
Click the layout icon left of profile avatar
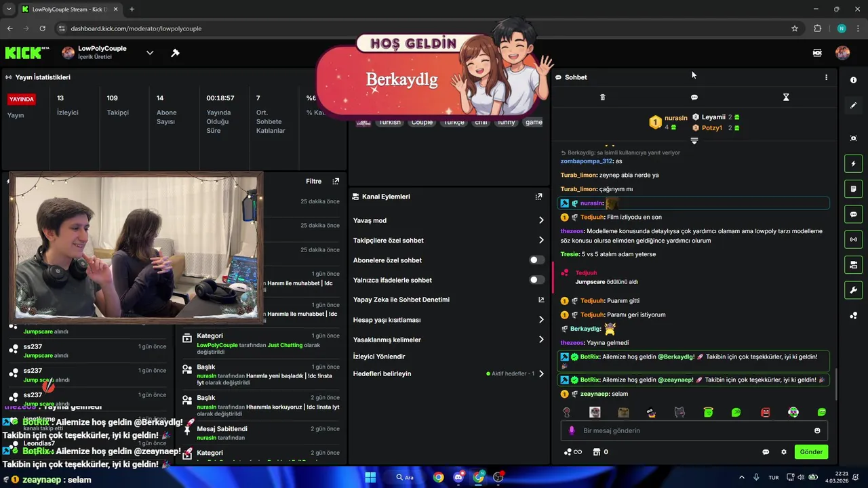coord(817,53)
